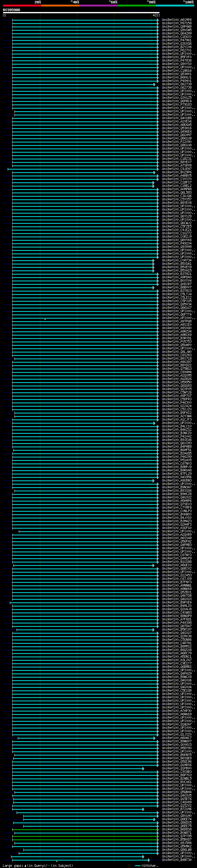Select the UniRef100_Q90YS0 label
This screenshot has height=868, width=197.
click(x=177, y=64)
